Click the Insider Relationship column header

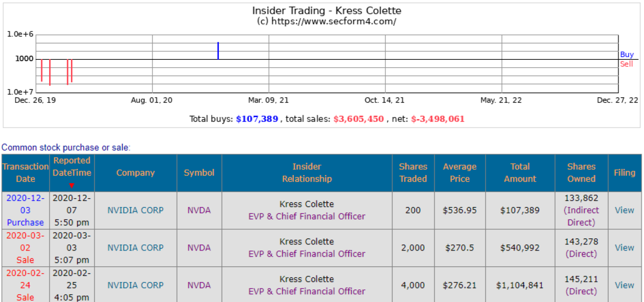[x=307, y=173]
